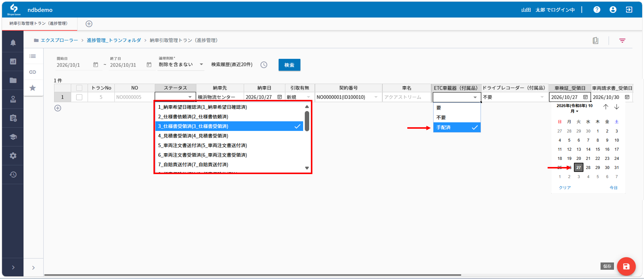Open the copy pages icon
The width and height of the screenshot is (644, 279).
click(x=595, y=41)
